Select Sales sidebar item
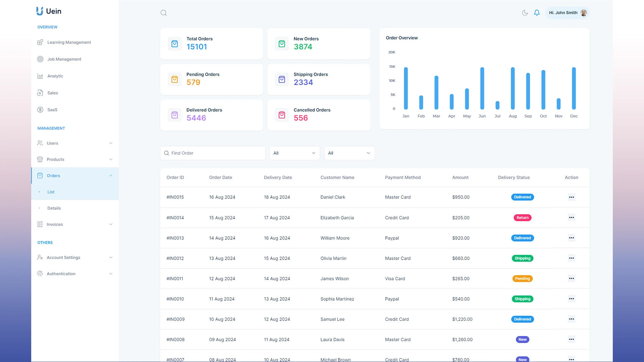The image size is (644, 362). coord(52,93)
